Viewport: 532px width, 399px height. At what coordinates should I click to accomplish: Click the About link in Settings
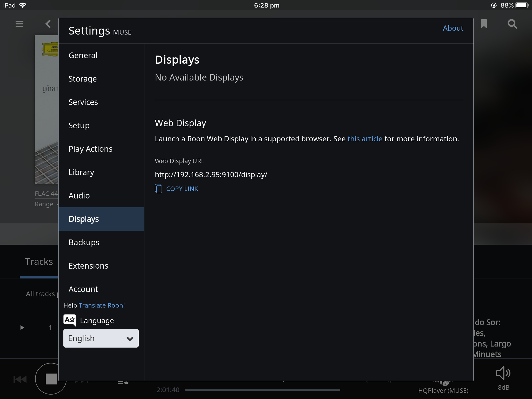pos(453,28)
